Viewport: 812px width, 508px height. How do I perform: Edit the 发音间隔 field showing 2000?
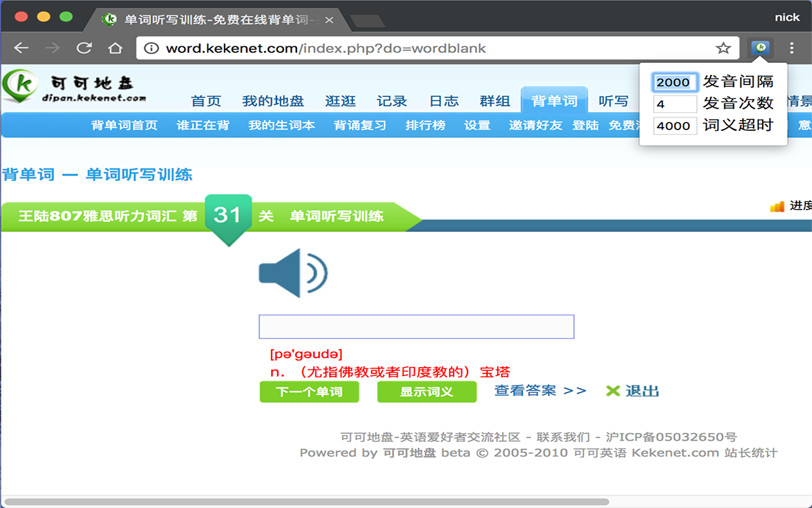point(675,82)
